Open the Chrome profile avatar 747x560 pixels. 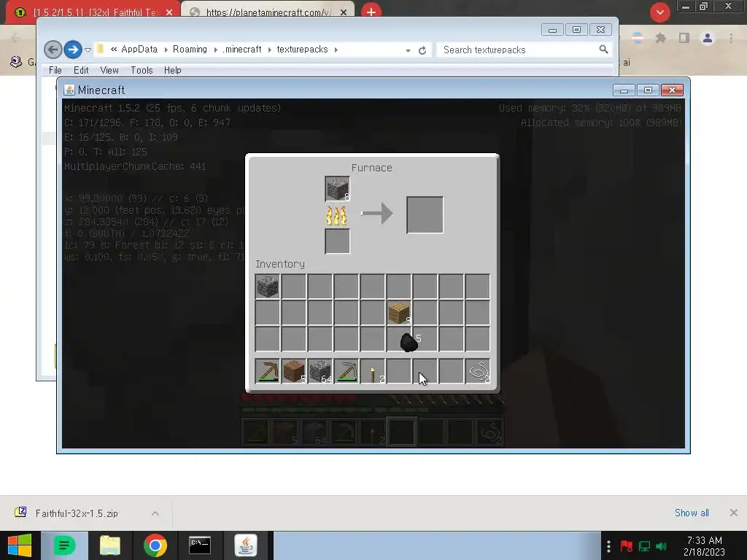pyautogui.click(x=708, y=38)
